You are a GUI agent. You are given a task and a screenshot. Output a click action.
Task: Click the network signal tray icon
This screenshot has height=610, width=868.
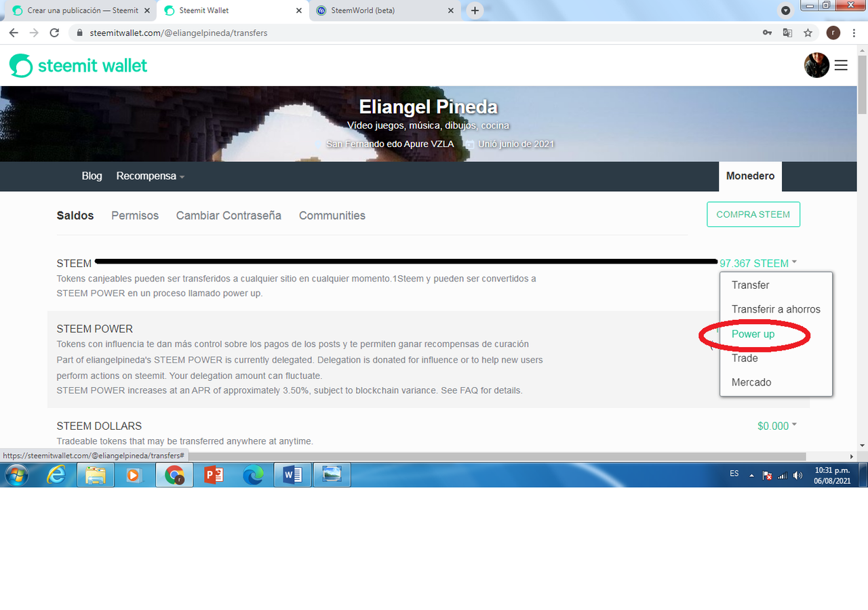pyautogui.click(x=783, y=475)
